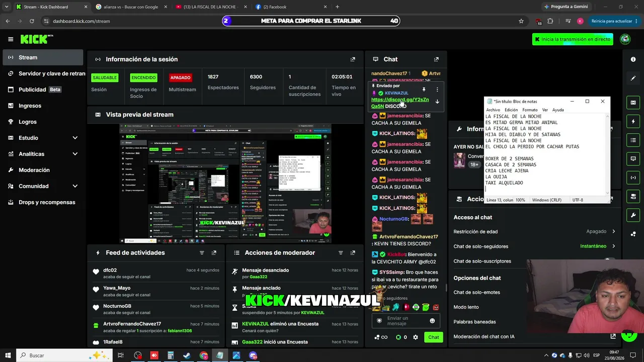Open the emote picker in chat
This screenshot has width=644, height=362.
pyautogui.click(x=432, y=321)
